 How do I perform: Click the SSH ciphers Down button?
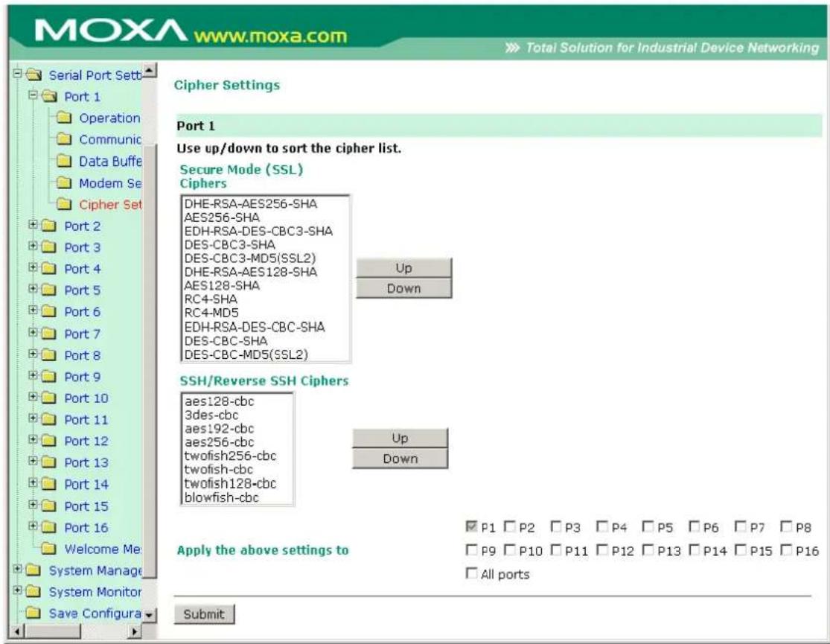point(400,459)
